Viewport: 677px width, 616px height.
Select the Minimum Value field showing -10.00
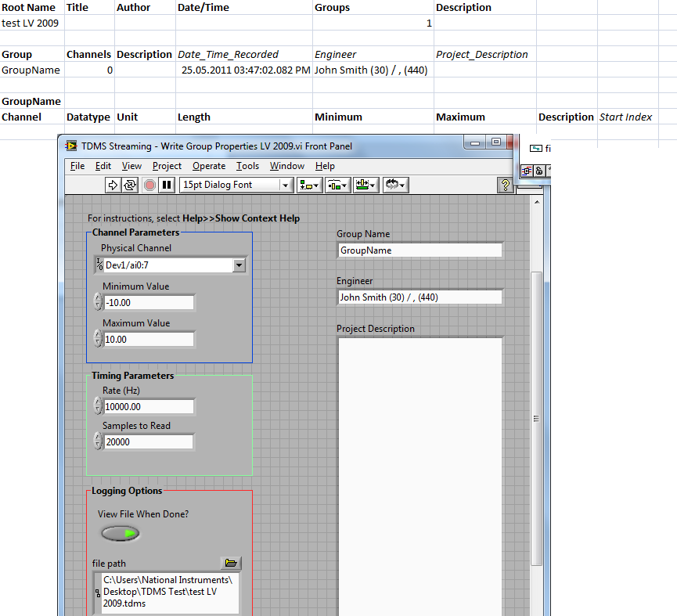coord(149,303)
